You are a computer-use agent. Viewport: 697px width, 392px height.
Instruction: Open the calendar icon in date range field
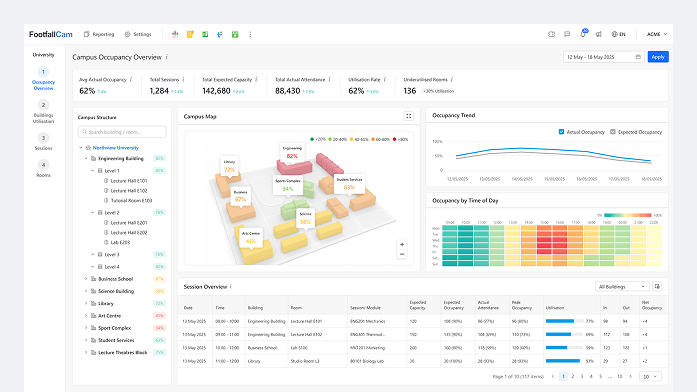pos(638,57)
